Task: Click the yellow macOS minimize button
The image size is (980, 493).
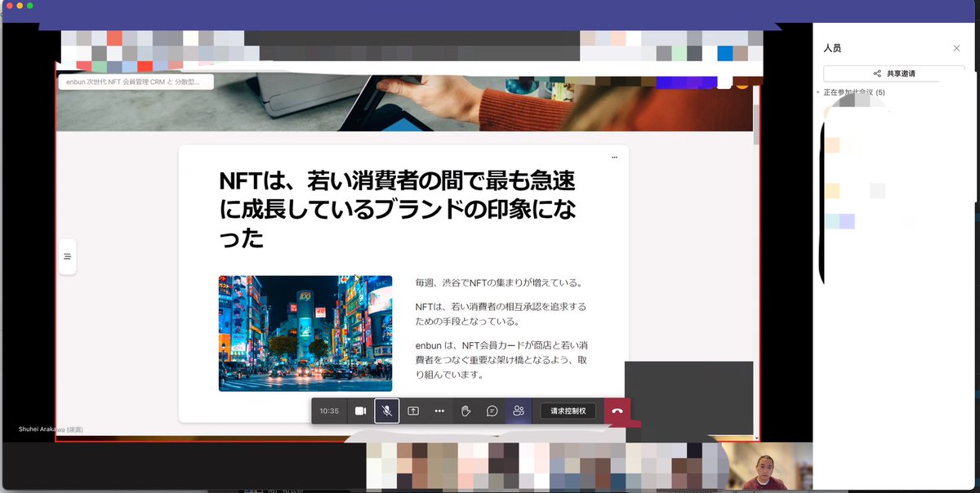Action: pos(20,6)
